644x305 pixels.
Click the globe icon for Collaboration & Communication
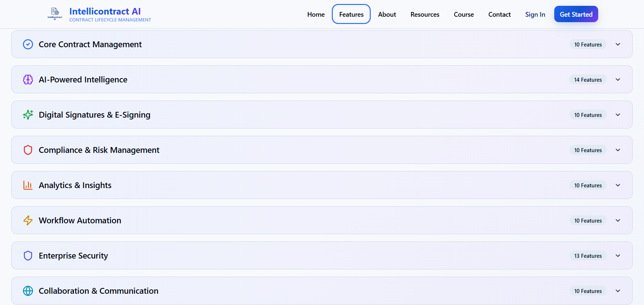[28, 291]
